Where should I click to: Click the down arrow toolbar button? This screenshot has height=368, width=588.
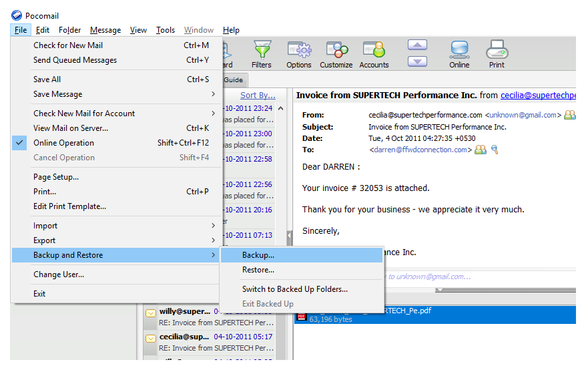[417, 61]
